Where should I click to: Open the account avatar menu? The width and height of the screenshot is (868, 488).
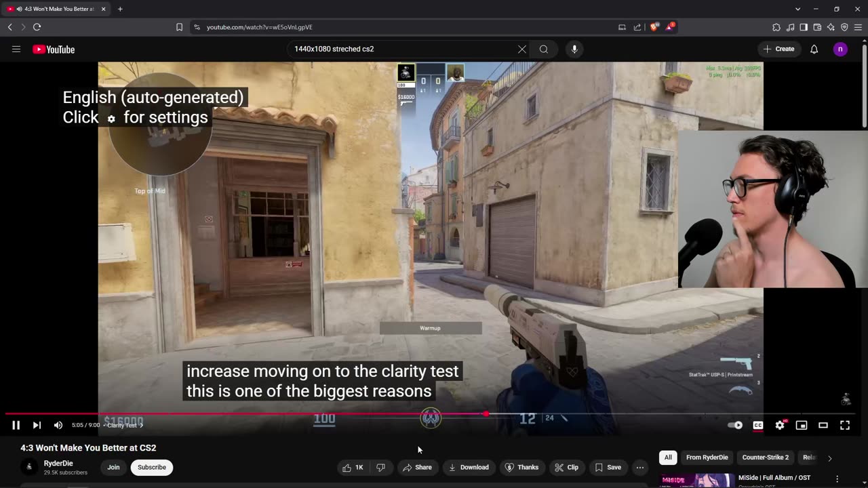click(x=840, y=49)
